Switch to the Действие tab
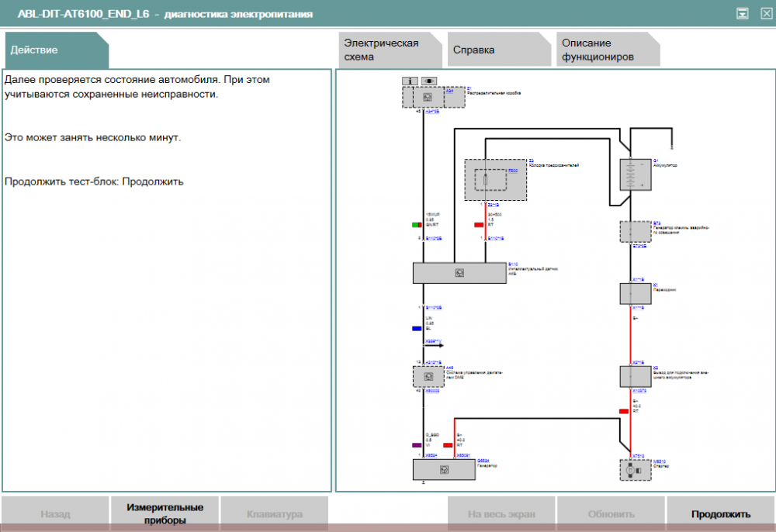 click(x=56, y=50)
